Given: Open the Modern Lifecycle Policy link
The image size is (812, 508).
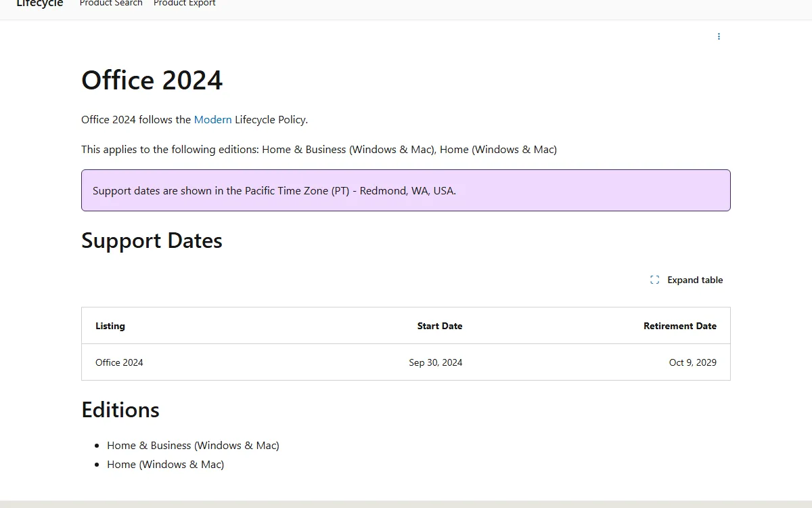Looking at the screenshot, I should (212, 119).
